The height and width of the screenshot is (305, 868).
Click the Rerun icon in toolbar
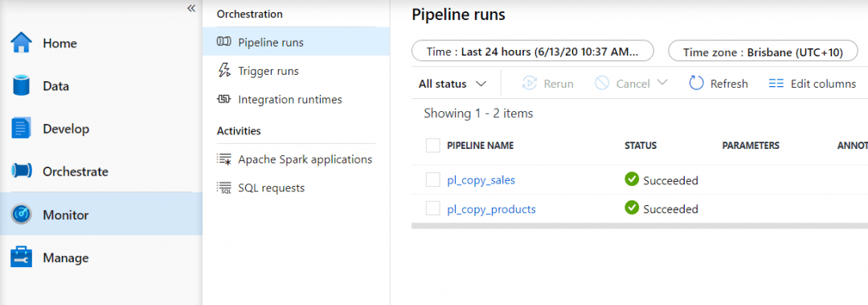click(x=529, y=84)
